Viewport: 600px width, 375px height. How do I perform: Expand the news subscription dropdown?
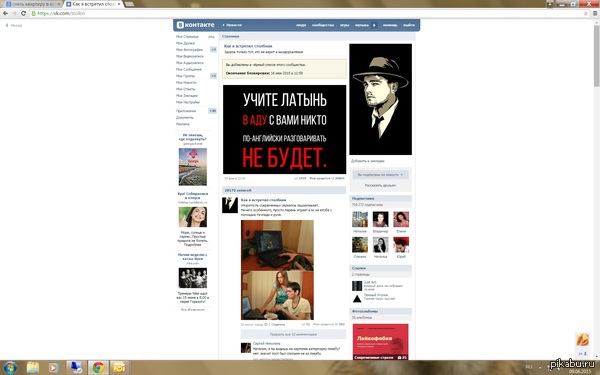pos(380,174)
